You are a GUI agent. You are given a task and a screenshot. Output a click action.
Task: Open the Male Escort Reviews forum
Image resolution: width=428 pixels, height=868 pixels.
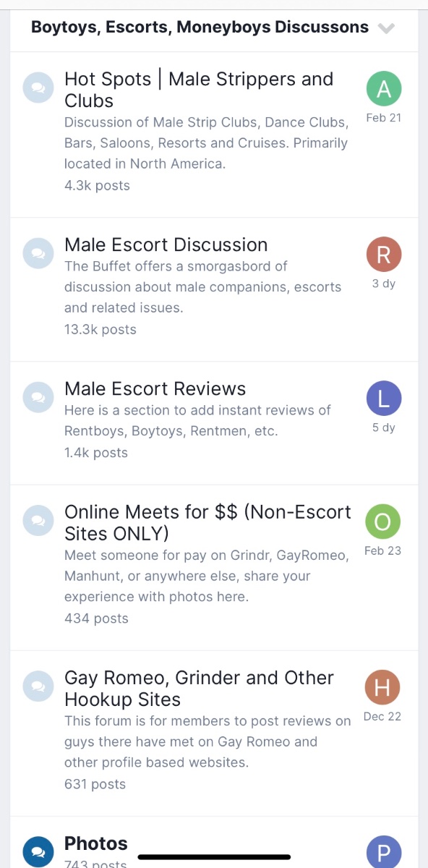(x=155, y=388)
